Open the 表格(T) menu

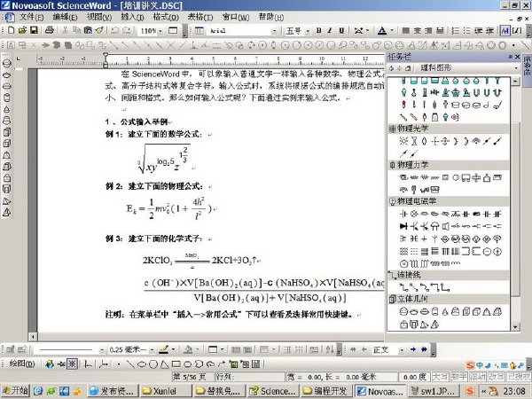coord(200,17)
